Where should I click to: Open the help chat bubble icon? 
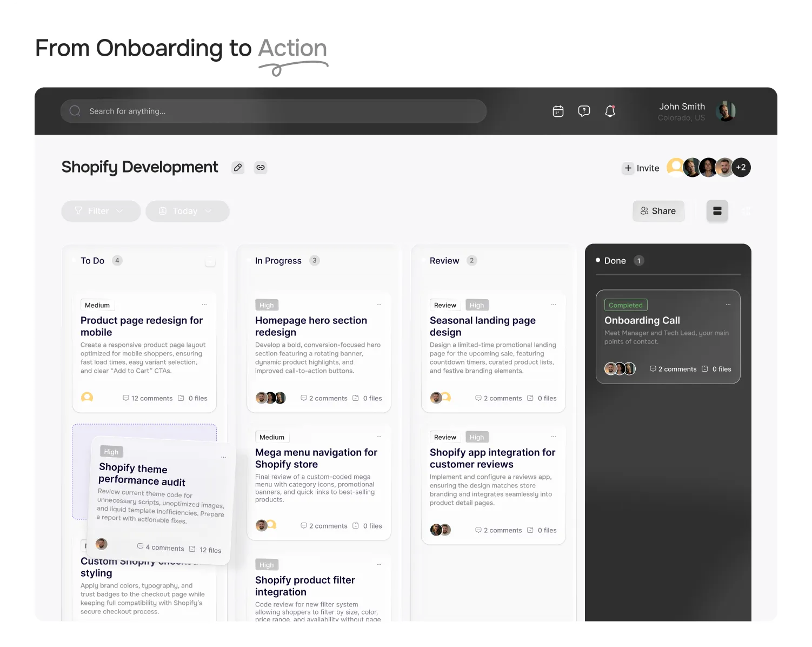(x=584, y=111)
